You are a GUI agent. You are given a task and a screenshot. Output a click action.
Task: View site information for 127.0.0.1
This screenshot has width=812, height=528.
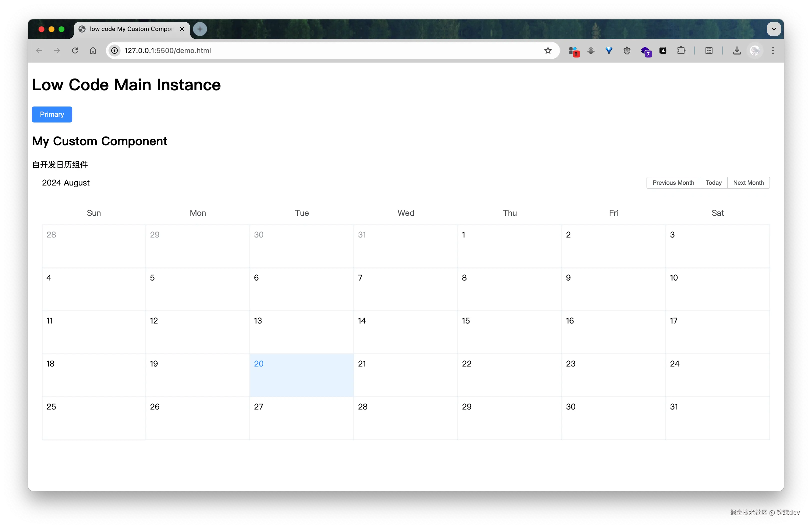[115, 50]
